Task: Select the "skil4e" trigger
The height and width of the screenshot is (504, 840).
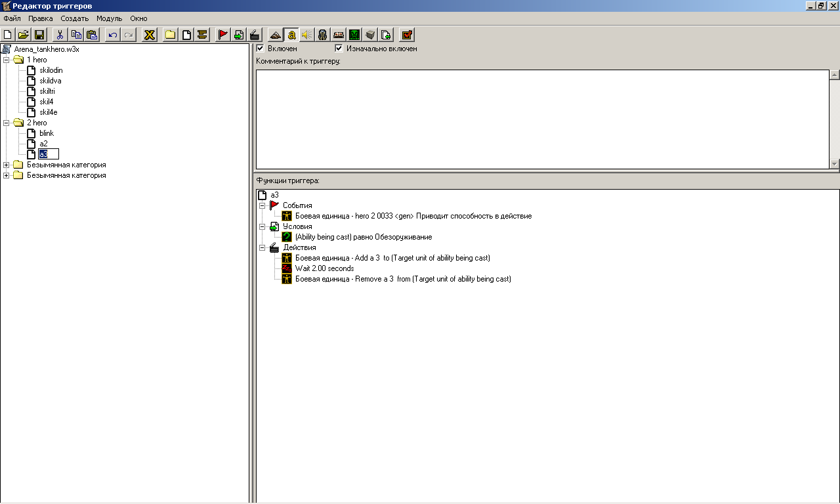Action: click(49, 112)
